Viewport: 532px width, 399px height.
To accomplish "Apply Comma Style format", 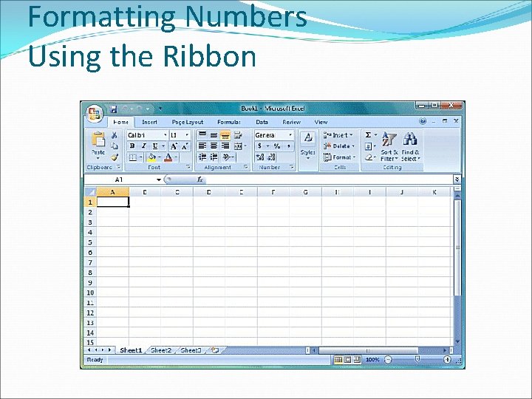I will (x=289, y=146).
